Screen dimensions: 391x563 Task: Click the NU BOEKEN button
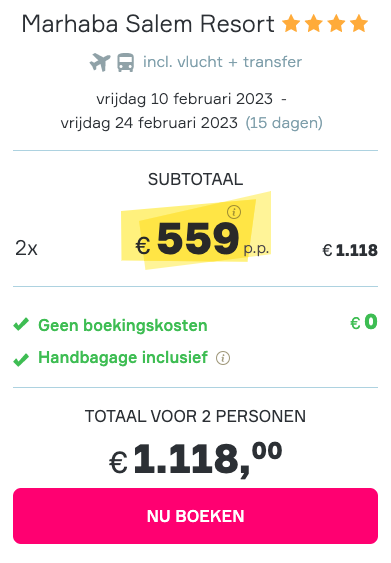click(x=195, y=516)
